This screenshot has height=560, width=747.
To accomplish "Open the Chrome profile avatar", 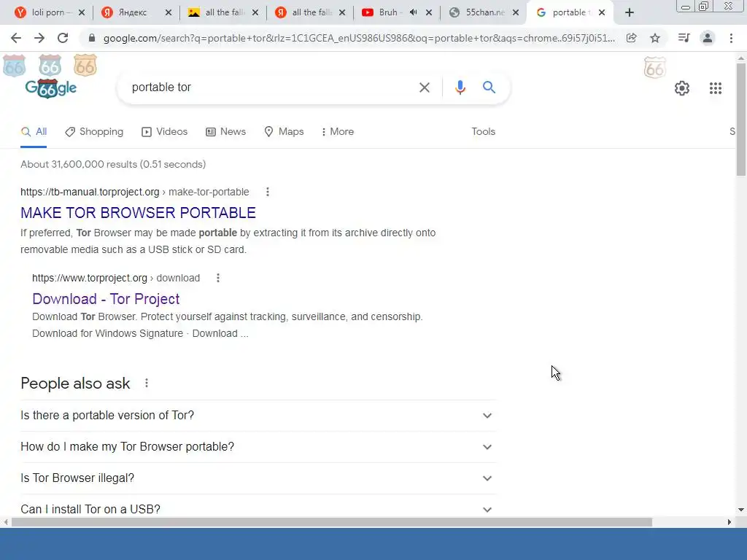I will tap(708, 38).
